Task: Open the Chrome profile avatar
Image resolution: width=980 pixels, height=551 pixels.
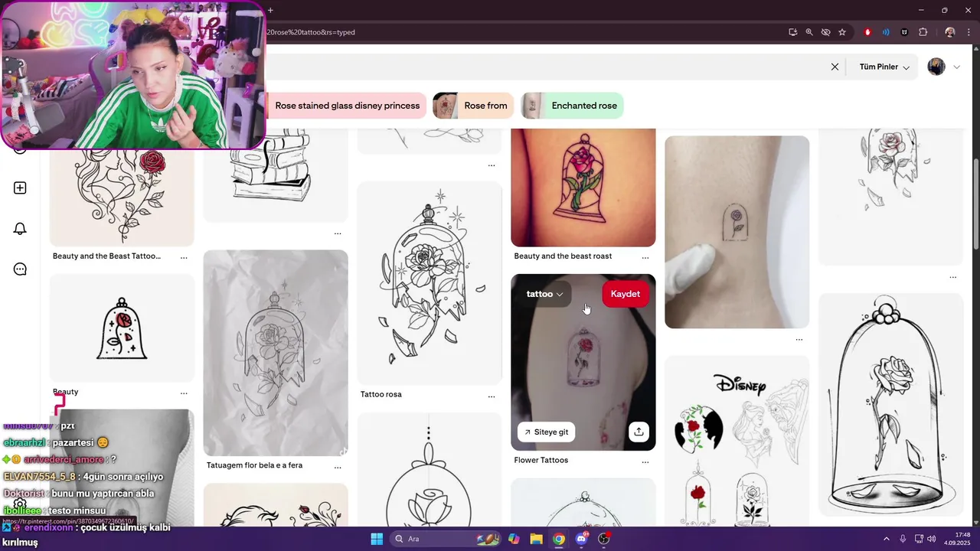Action: [x=950, y=32]
